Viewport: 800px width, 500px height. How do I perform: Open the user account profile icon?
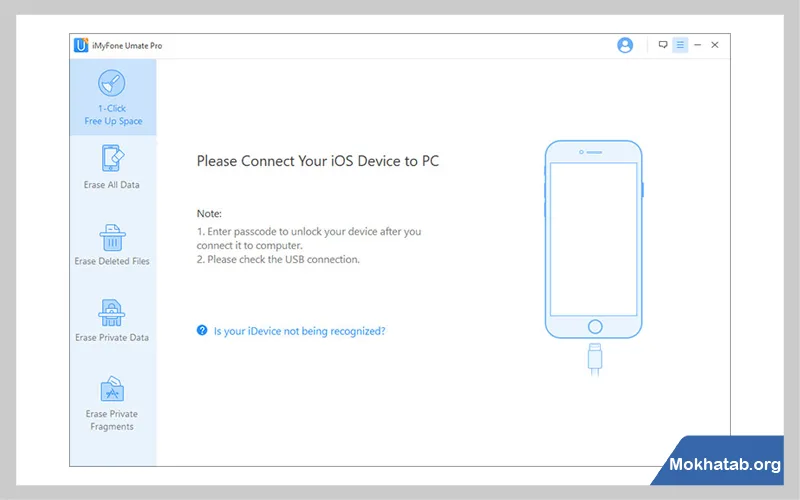[625, 45]
